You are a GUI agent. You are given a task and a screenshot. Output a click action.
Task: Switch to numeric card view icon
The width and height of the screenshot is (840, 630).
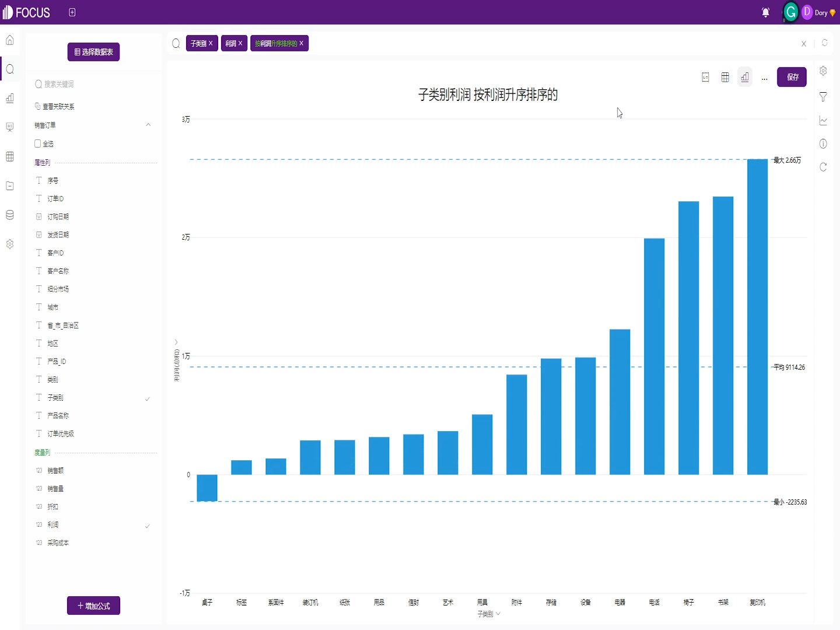pyautogui.click(x=705, y=77)
